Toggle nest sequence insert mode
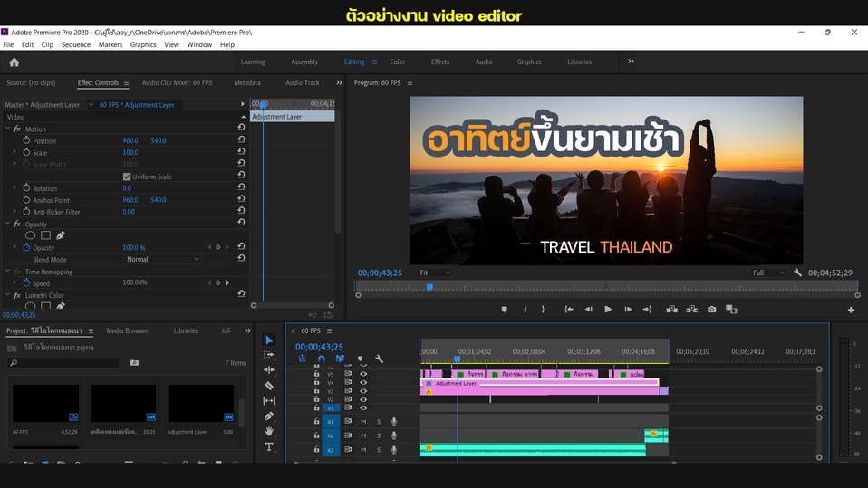The width and height of the screenshot is (868, 488). tap(302, 359)
